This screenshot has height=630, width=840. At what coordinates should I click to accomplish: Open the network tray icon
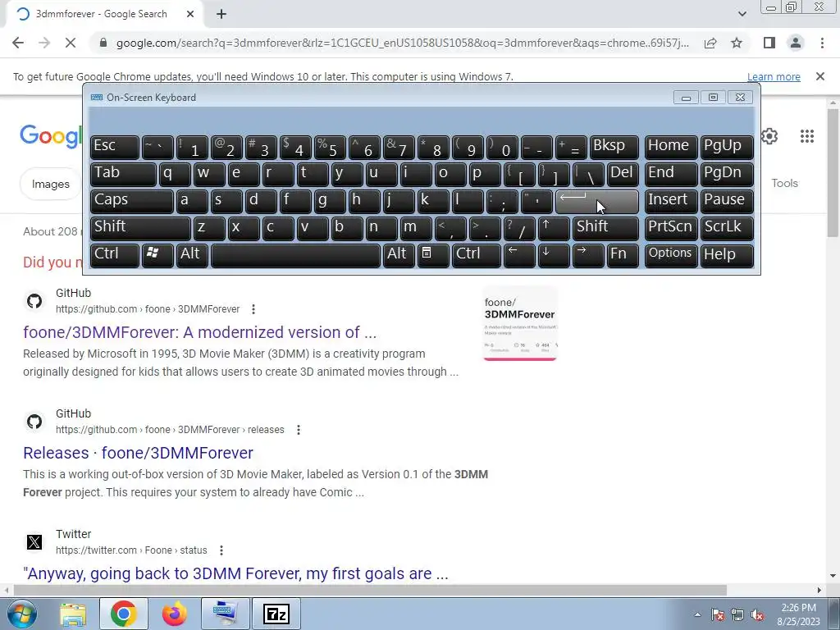737,614
